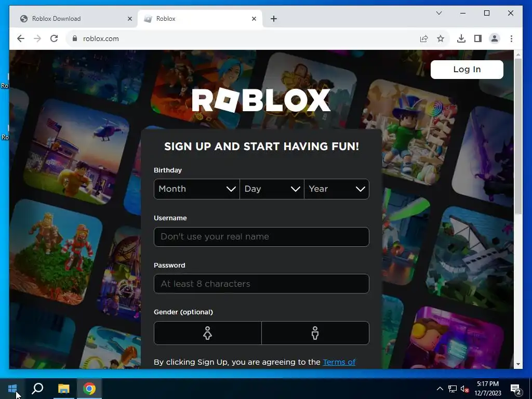Image resolution: width=532 pixels, height=399 pixels.
Task: View site info via the lock icon
Action: click(x=75, y=38)
